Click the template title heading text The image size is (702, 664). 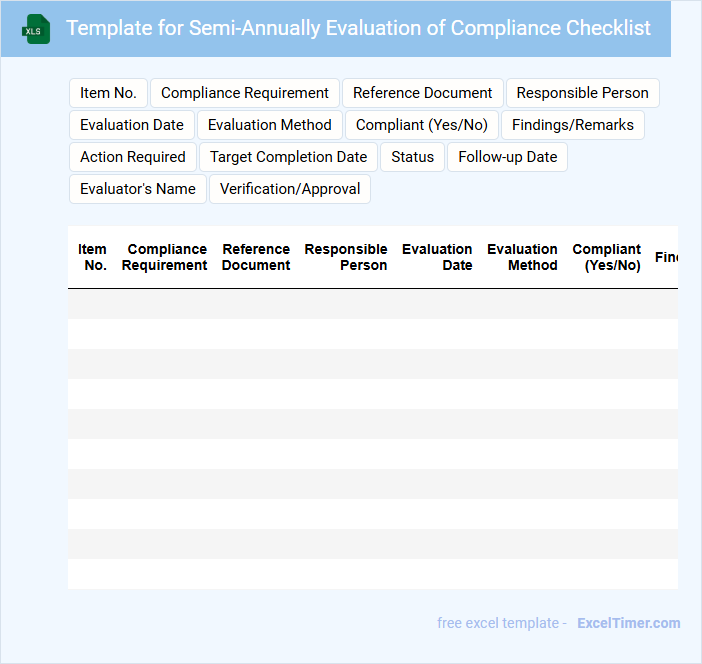click(358, 28)
